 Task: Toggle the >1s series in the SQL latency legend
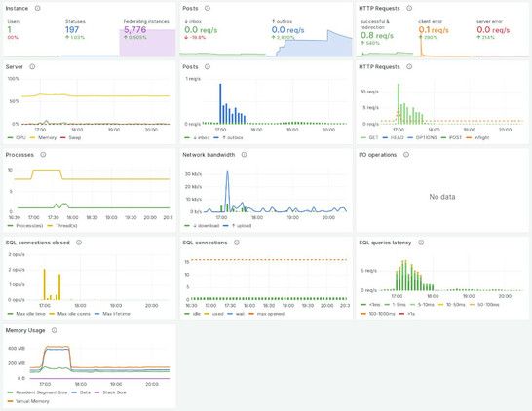tap(411, 314)
